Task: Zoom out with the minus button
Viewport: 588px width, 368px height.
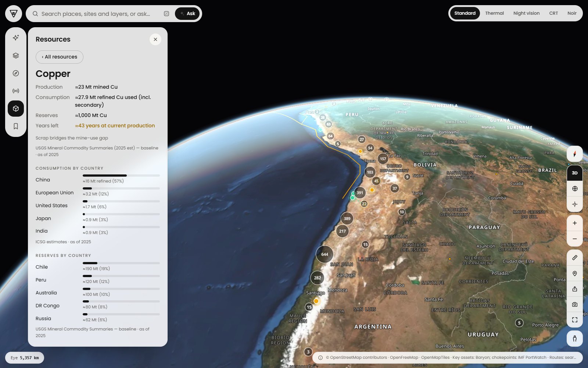Action: click(575, 239)
